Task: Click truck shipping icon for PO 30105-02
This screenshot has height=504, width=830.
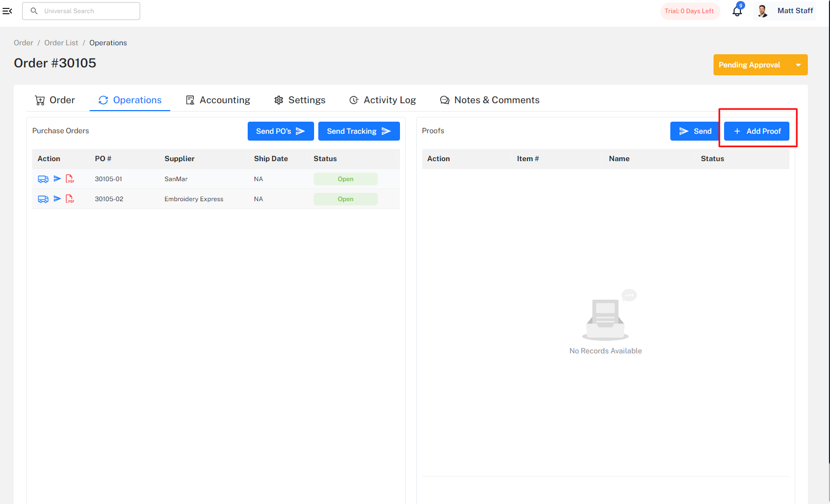Action: tap(43, 199)
